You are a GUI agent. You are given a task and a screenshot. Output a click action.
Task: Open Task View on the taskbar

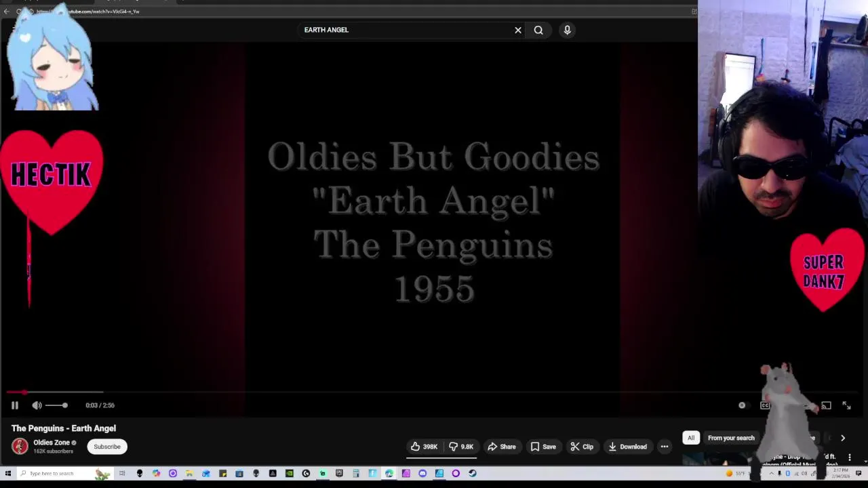click(x=122, y=473)
